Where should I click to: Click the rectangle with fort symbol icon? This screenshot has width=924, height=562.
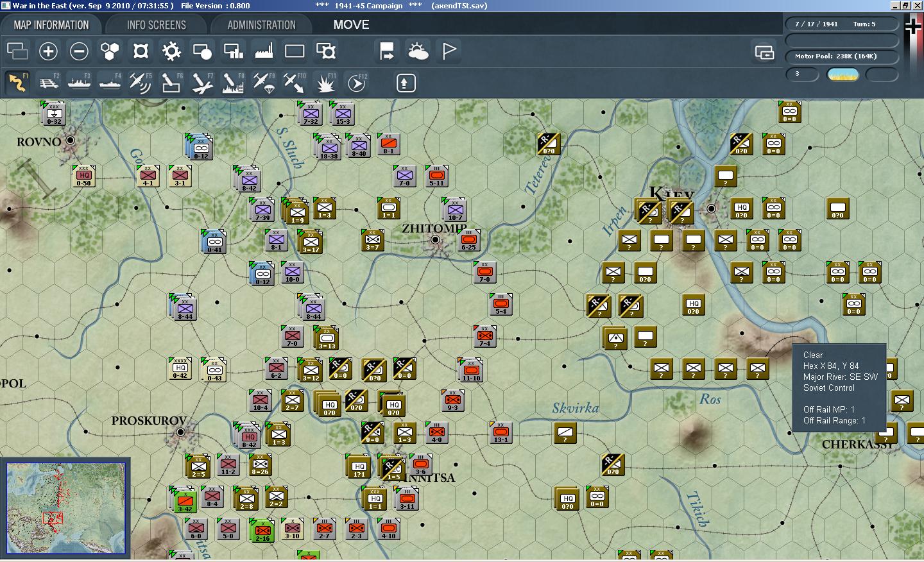click(x=325, y=51)
